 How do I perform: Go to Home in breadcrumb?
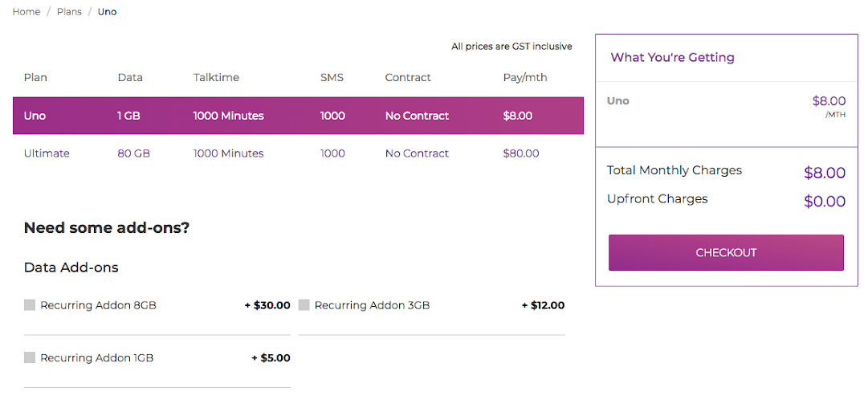(26, 12)
